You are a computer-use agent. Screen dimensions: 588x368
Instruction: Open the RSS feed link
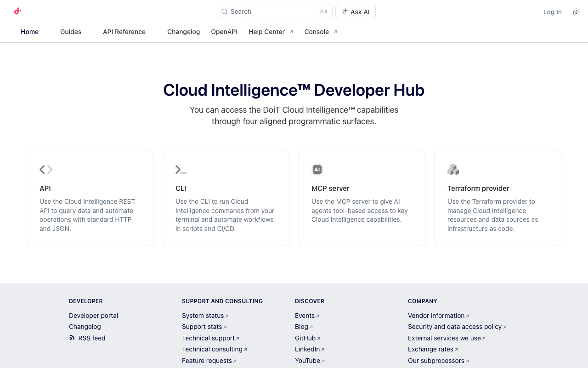92,338
